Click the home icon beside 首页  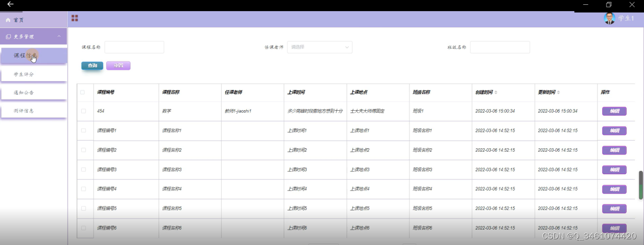8,20
